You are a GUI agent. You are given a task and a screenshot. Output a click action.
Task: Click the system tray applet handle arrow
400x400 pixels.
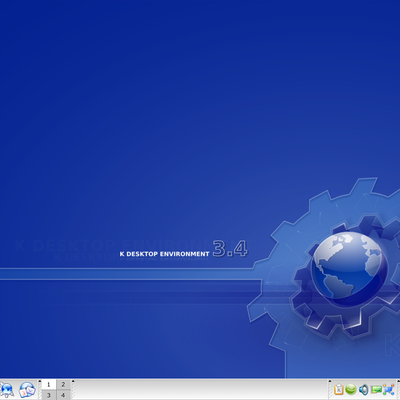[330, 381]
